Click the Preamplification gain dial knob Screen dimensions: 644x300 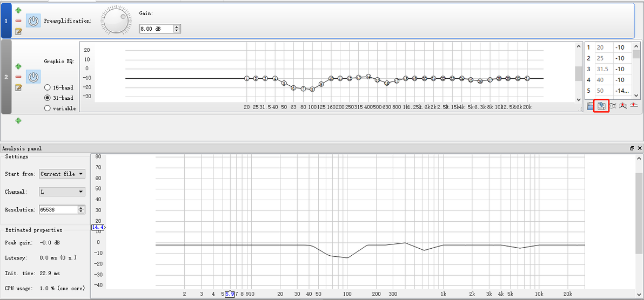116,21
